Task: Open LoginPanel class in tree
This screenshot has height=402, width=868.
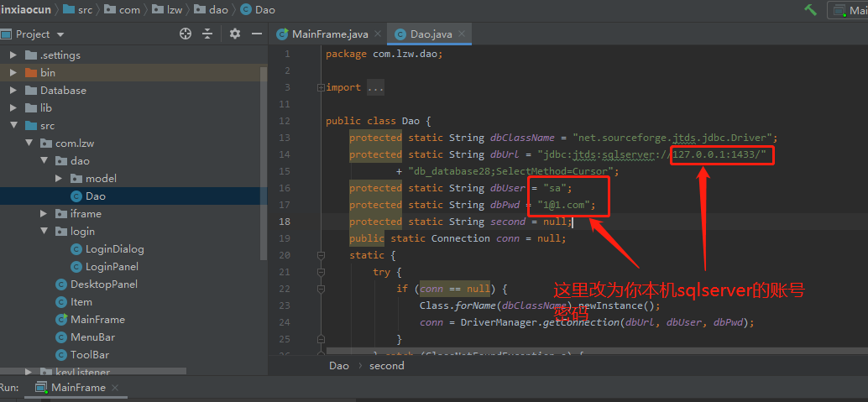Action: click(x=112, y=267)
